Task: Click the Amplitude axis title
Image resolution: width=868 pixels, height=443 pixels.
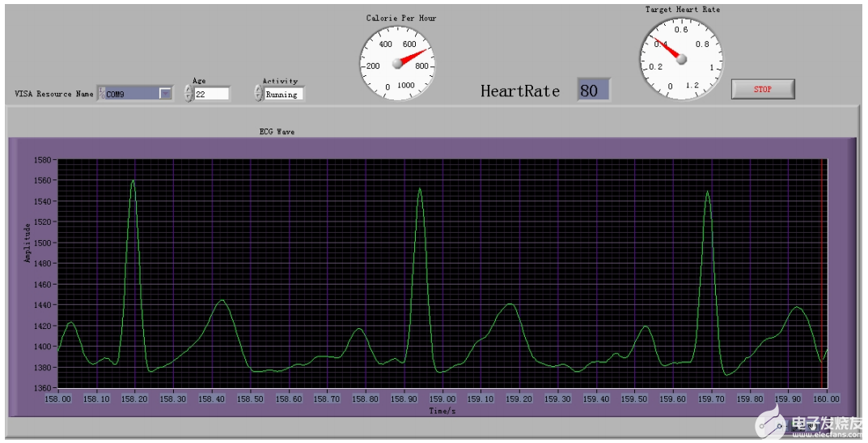Action: [x=28, y=243]
